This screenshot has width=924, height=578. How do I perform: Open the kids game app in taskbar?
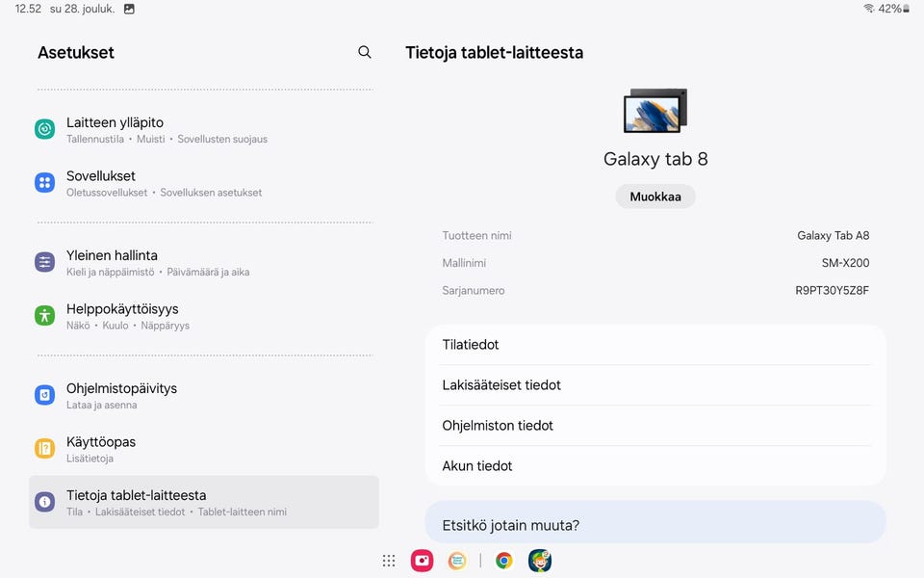(x=540, y=561)
